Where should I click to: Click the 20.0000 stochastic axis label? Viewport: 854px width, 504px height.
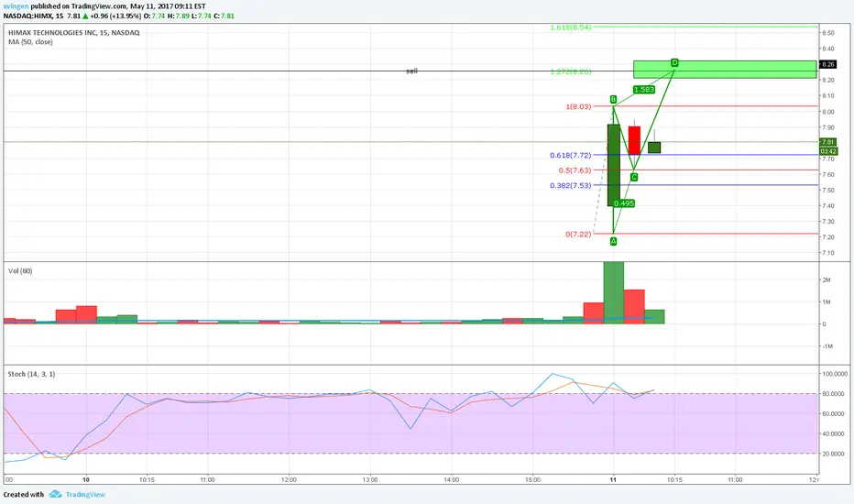click(x=835, y=454)
